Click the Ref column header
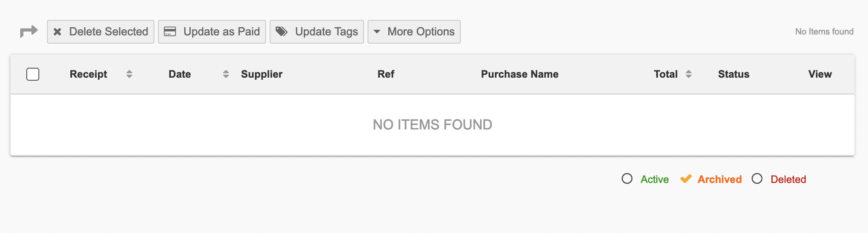 [386, 74]
